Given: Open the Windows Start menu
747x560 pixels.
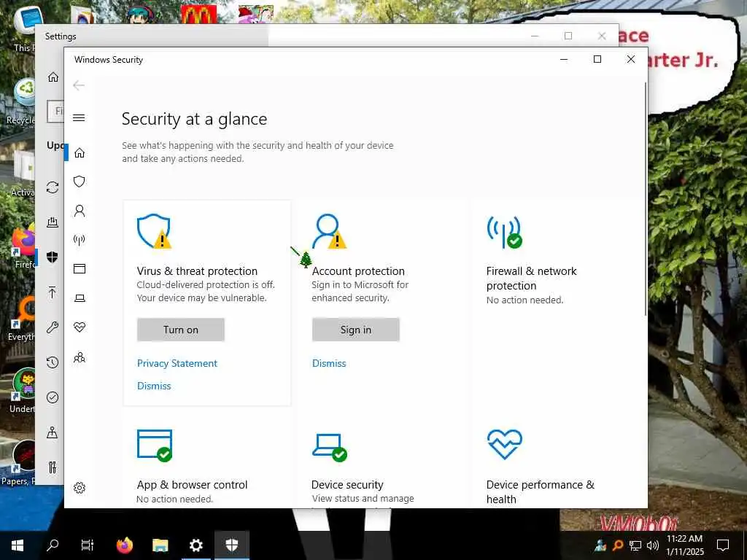Looking at the screenshot, I should [18, 545].
